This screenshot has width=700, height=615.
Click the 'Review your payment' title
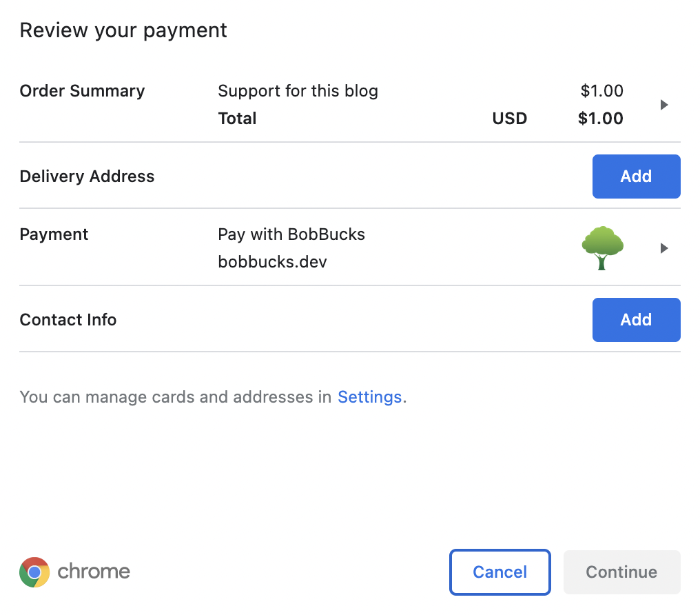(x=123, y=31)
